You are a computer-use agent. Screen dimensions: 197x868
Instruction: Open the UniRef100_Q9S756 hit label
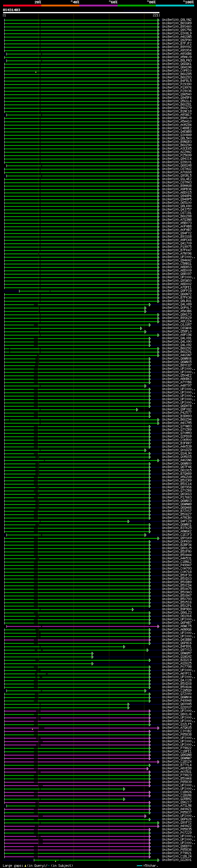[x=177, y=30]
